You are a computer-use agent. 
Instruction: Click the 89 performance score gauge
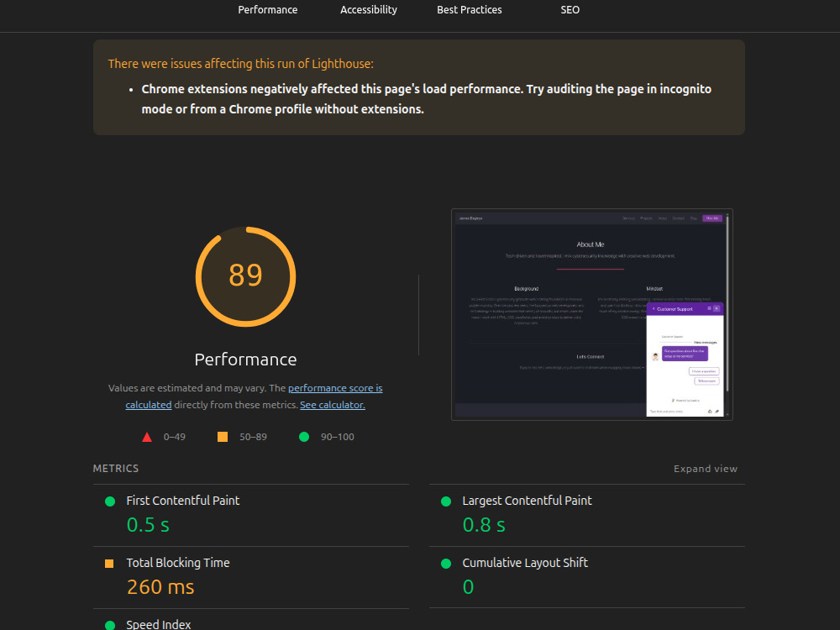click(x=246, y=276)
